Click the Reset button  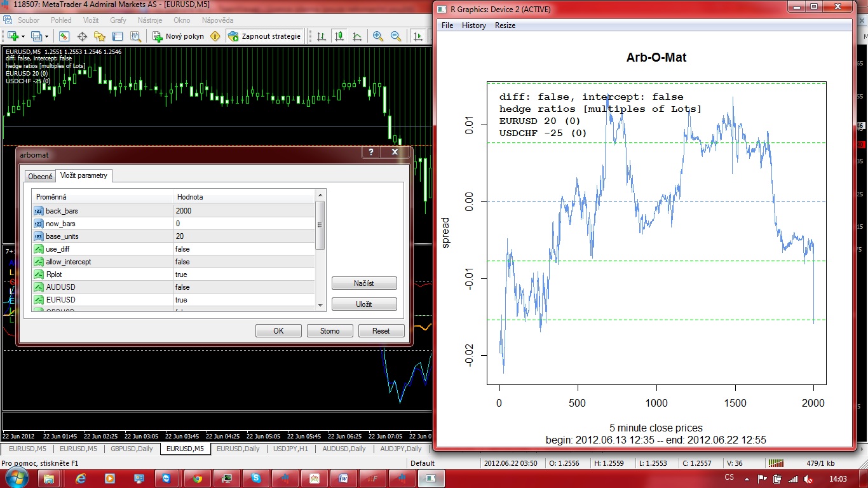point(381,330)
